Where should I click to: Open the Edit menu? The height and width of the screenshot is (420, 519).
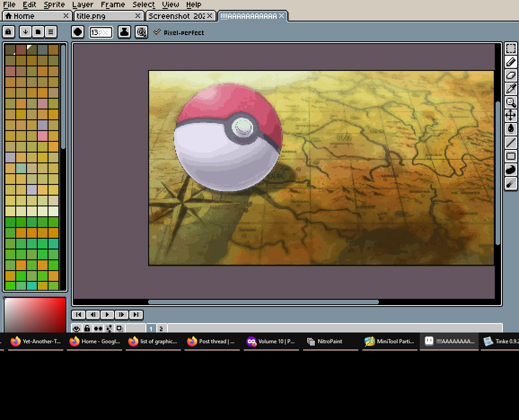click(30, 4)
